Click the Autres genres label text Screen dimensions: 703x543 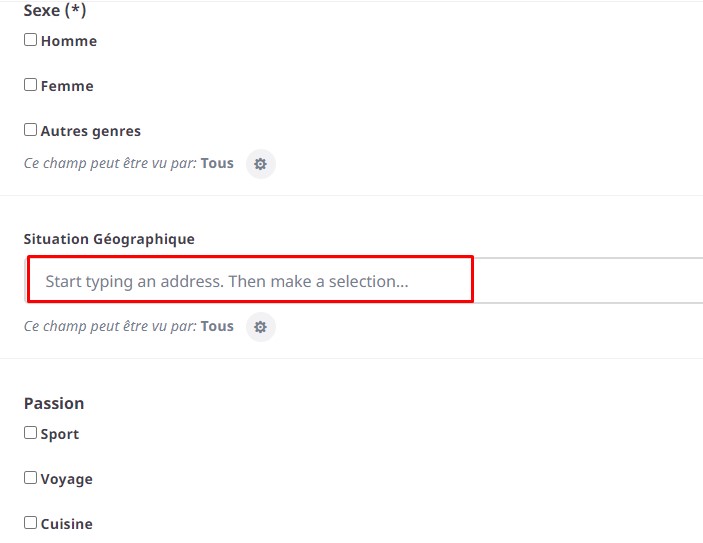click(x=91, y=131)
